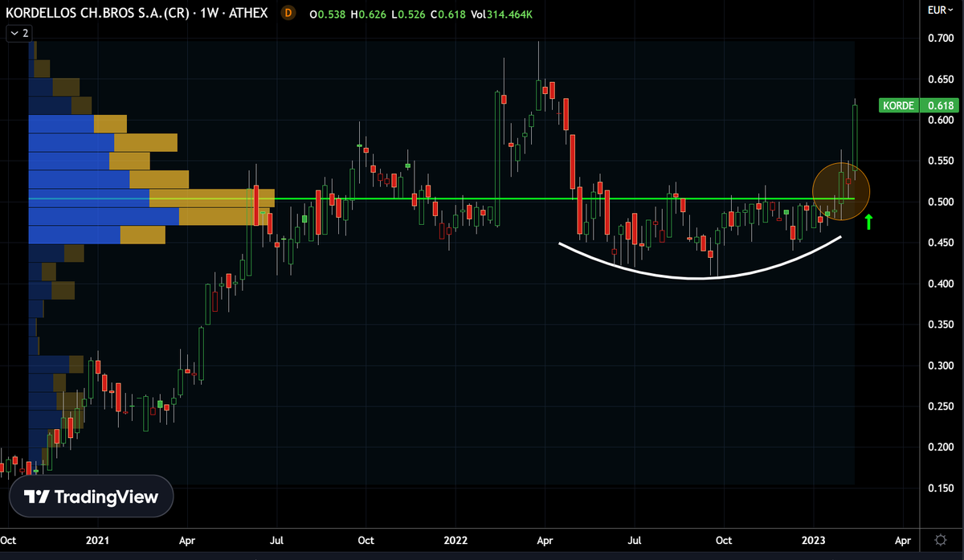Open the EUR currency selector
The height and width of the screenshot is (560, 964).
tap(939, 10)
